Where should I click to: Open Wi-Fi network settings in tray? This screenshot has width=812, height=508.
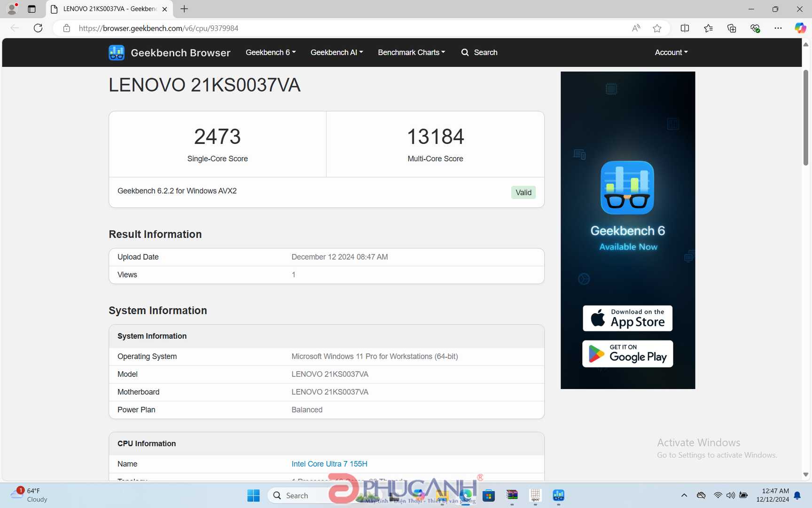tap(718, 495)
